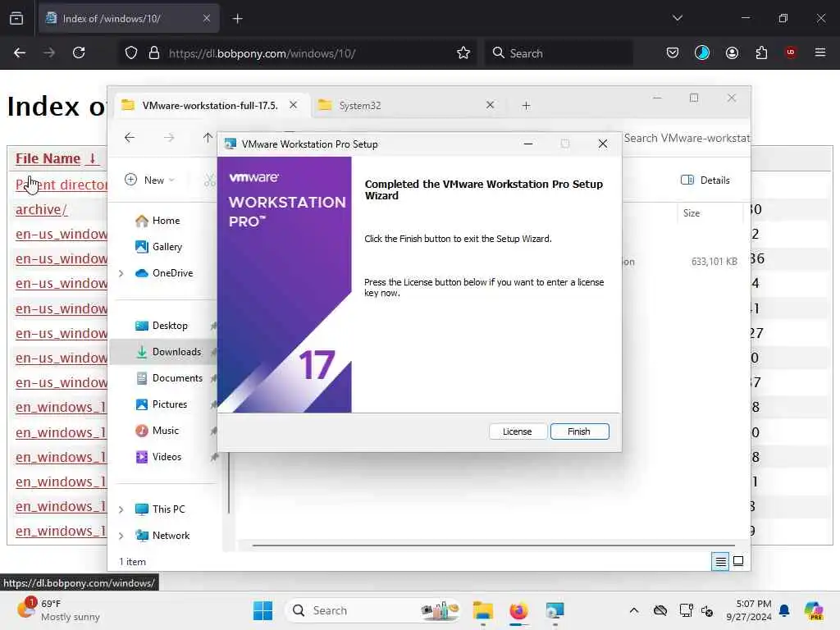Go back in File Explorer
The width and height of the screenshot is (840, 630).
coord(130,138)
